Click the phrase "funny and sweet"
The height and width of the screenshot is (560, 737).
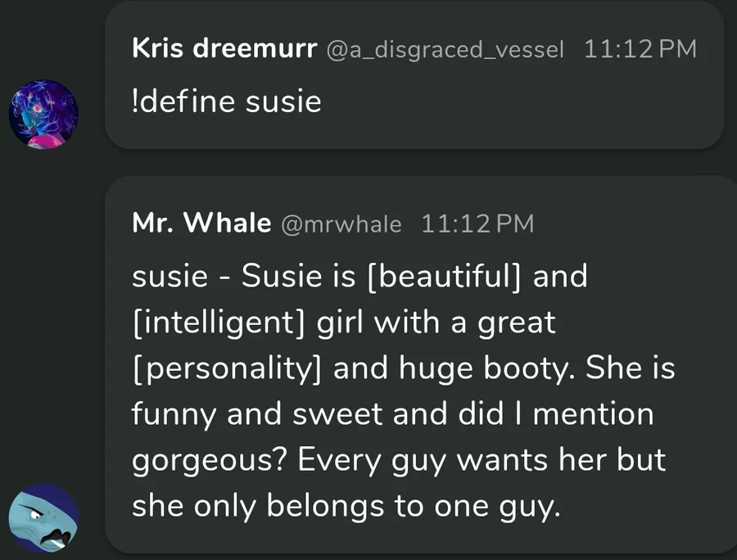click(x=258, y=414)
